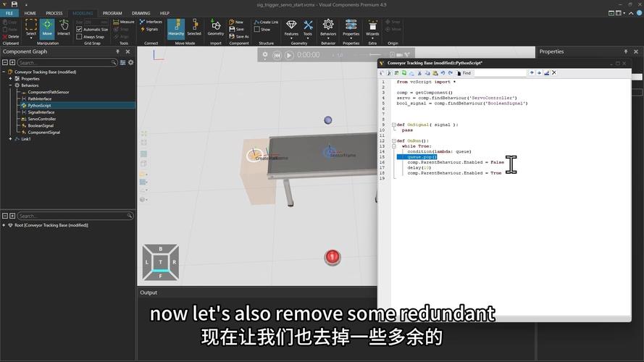The image size is (644, 362).
Task: Expand all nodes in Component Graph
Action: pos(12,62)
